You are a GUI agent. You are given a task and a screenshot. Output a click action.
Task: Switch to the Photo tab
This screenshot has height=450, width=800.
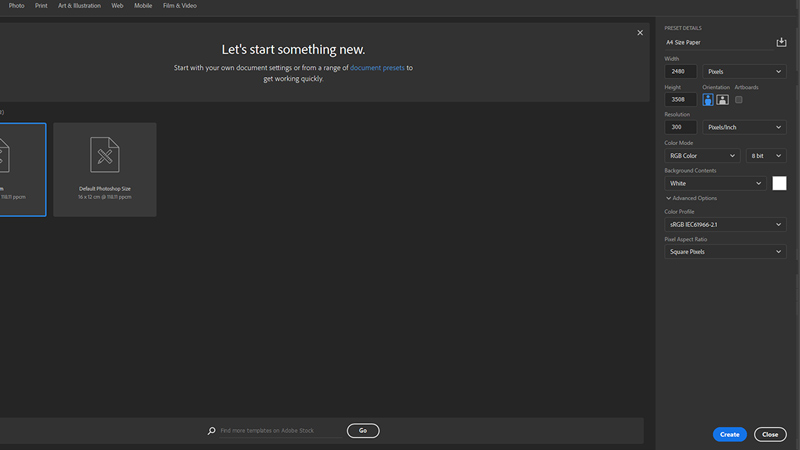tap(16, 6)
